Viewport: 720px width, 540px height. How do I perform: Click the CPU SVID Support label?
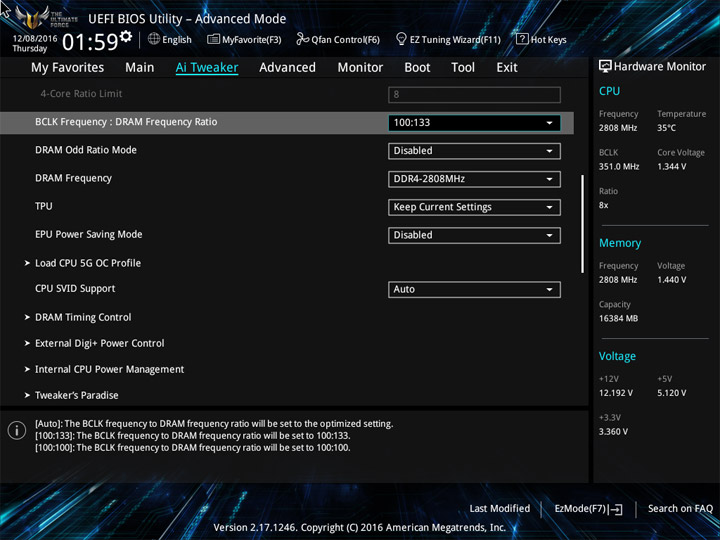click(x=75, y=289)
